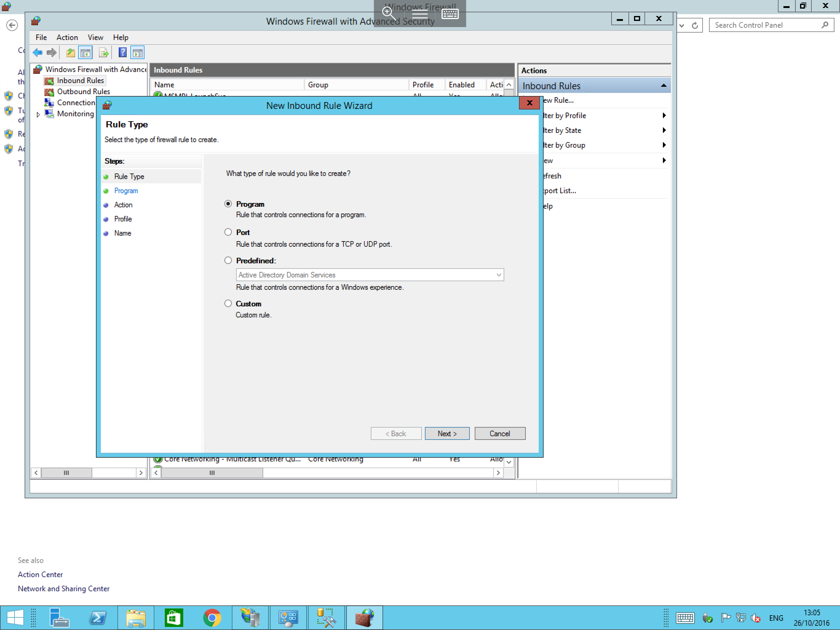Click the volume muted tray icon

756,618
